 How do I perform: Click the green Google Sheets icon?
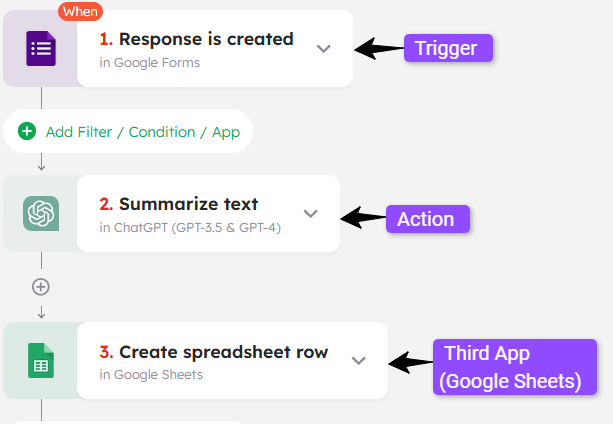click(41, 361)
